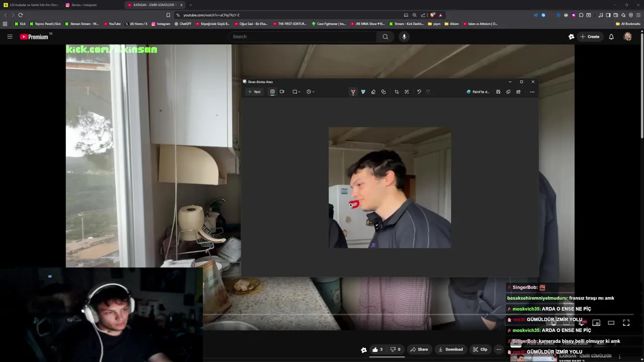
Task: Open the ChatGPT bookmark
Action: point(183,24)
